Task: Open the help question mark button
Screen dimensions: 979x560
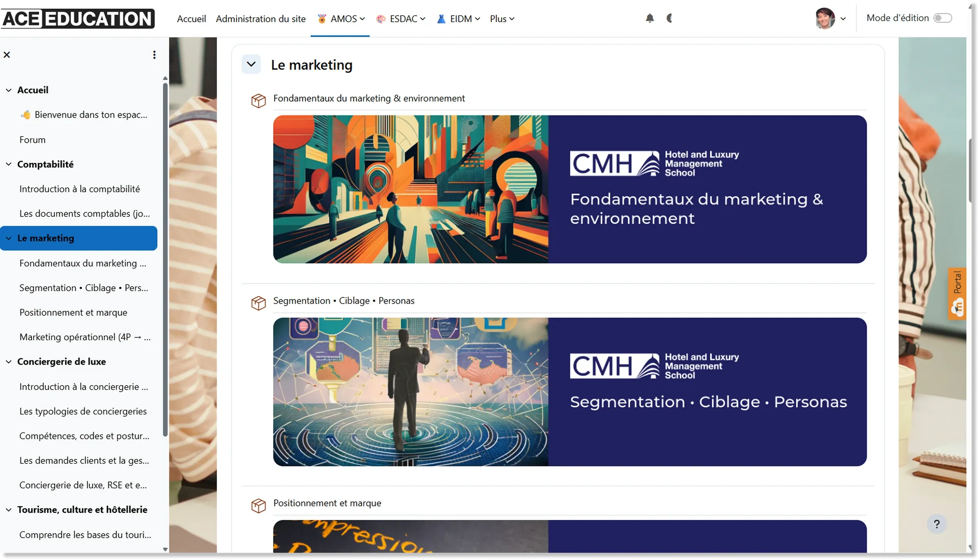Action: 937,524
